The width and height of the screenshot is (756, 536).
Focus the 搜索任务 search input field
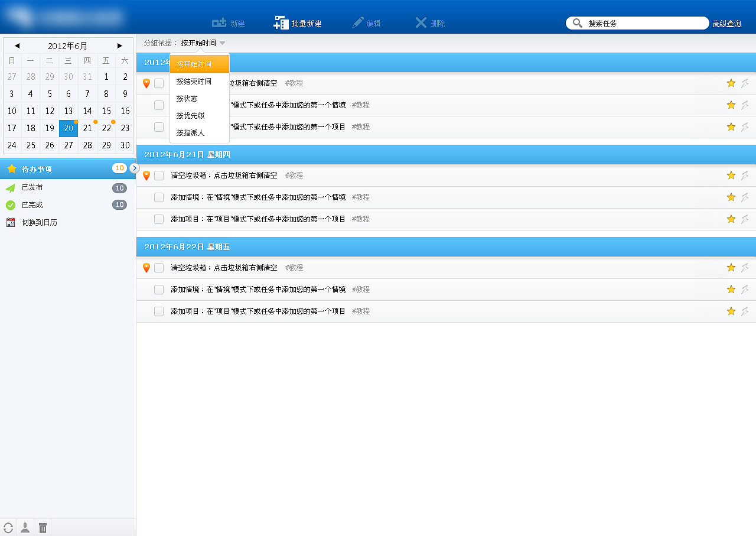[x=637, y=23]
